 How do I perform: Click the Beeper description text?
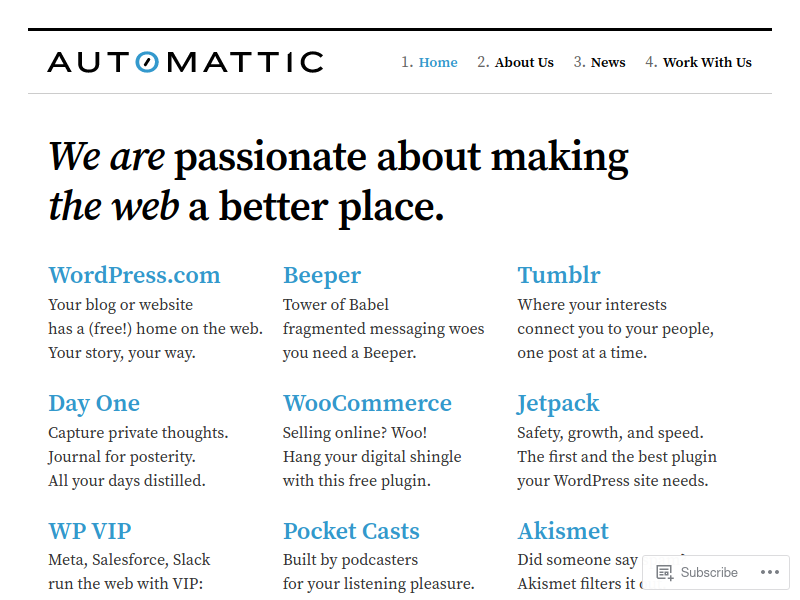[x=383, y=329]
